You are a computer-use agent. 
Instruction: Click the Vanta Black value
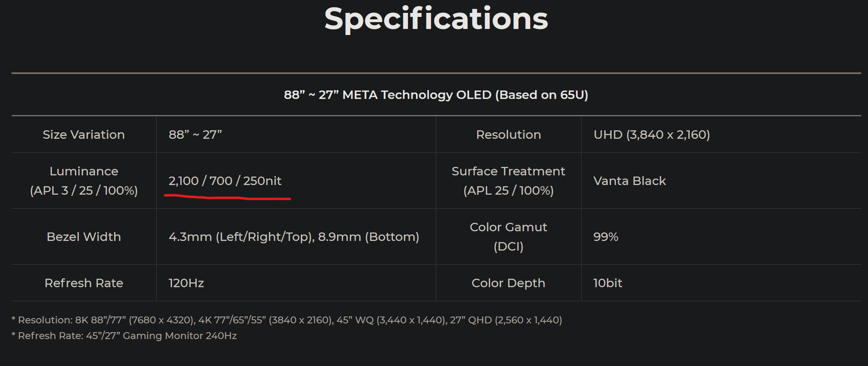[630, 181]
